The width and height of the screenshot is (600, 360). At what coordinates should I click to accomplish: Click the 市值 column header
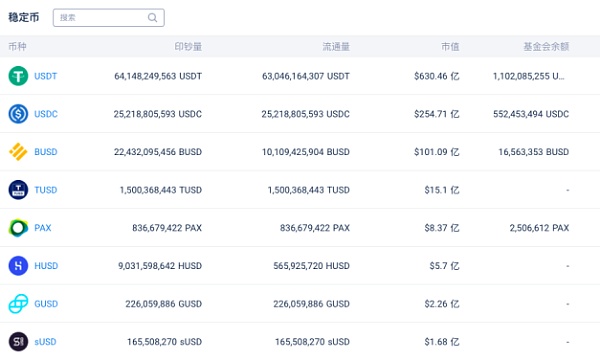450,47
